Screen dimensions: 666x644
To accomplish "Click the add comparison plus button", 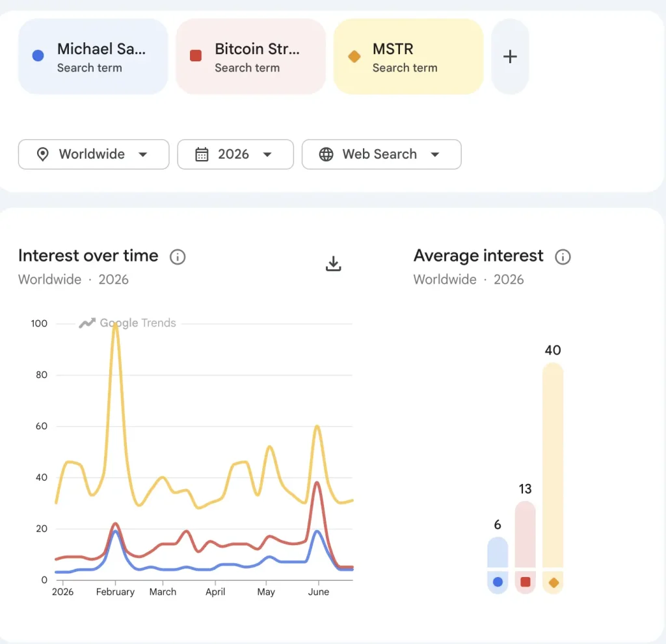I will click(x=510, y=57).
